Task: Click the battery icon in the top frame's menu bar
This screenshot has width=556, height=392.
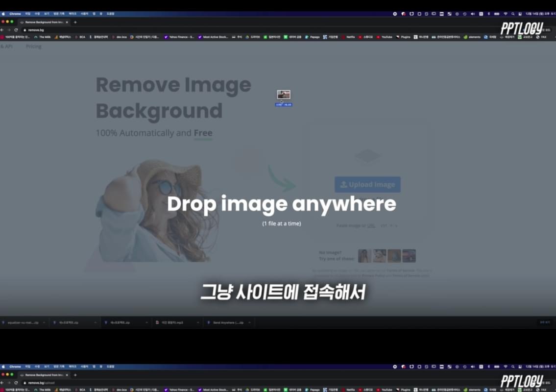Action: (497, 14)
